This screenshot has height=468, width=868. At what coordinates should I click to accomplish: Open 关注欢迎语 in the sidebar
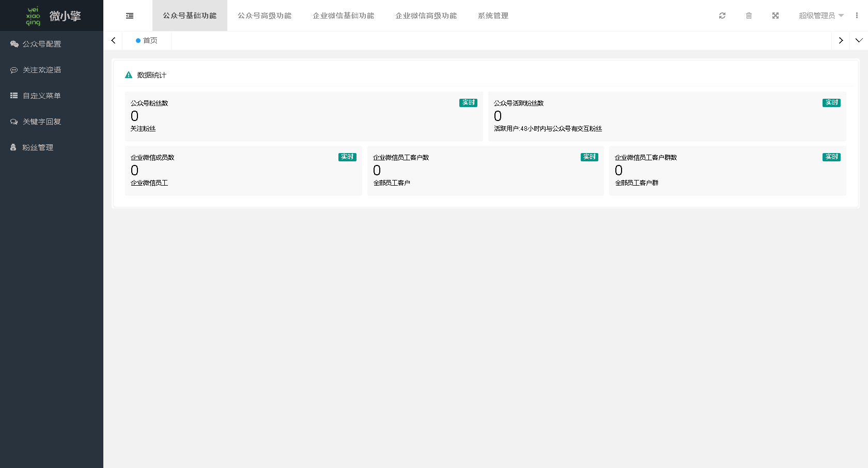(x=52, y=70)
